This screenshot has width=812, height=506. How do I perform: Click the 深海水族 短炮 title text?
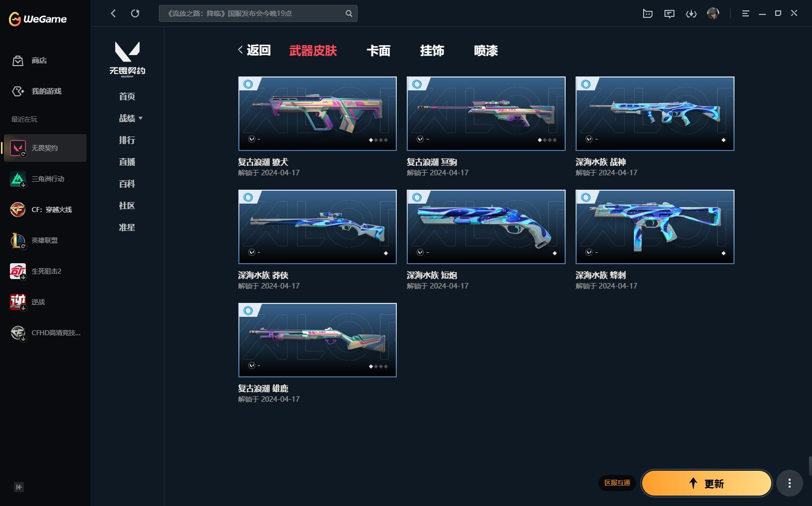pyautogui.click(x=432, y=275)
